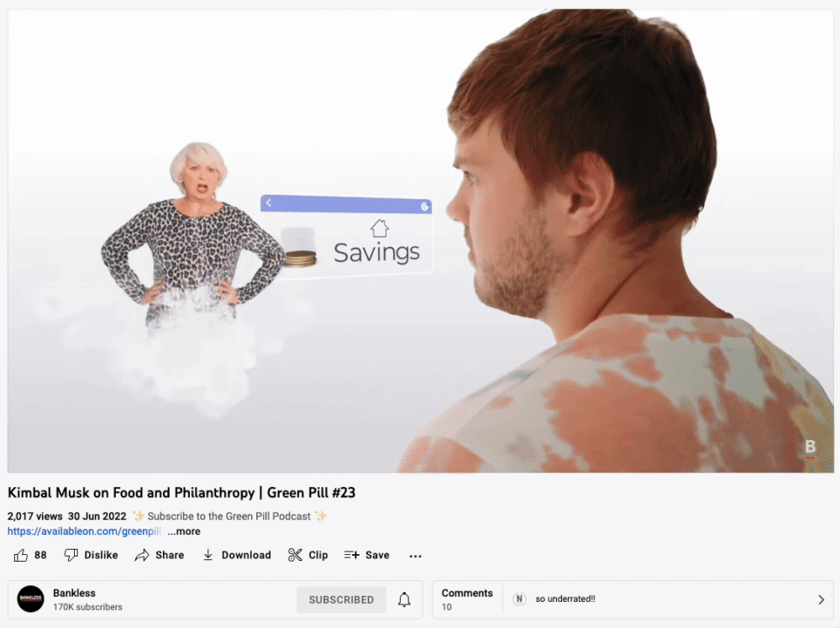Open the availableon.com/greenpill link
Viewport: 840px width, 628px height.
click(x=84, y=531)
